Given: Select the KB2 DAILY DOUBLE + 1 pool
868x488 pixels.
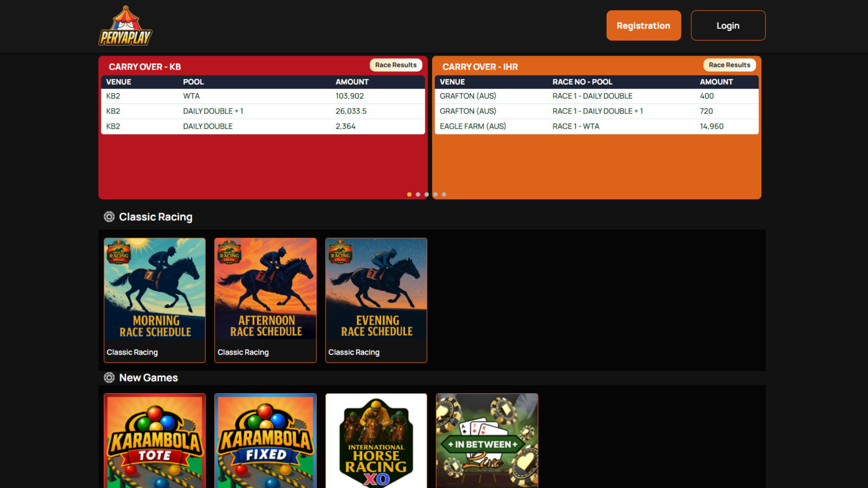Looking at the screenshot, I should click(x=213, y=111).
